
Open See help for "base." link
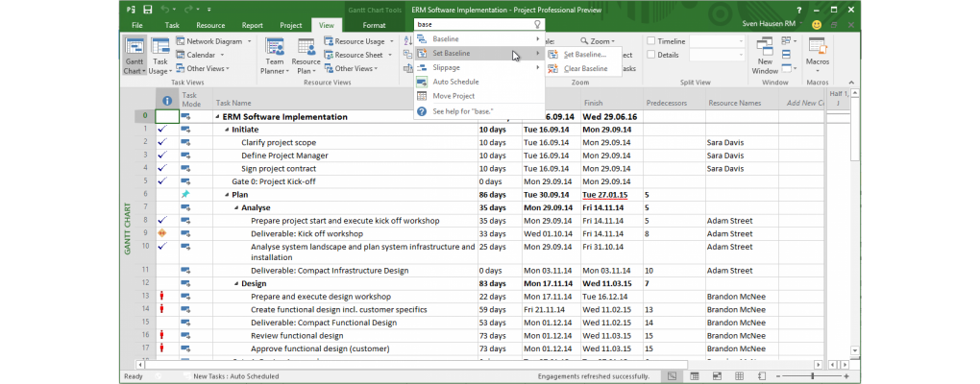(x=478, y=111)
